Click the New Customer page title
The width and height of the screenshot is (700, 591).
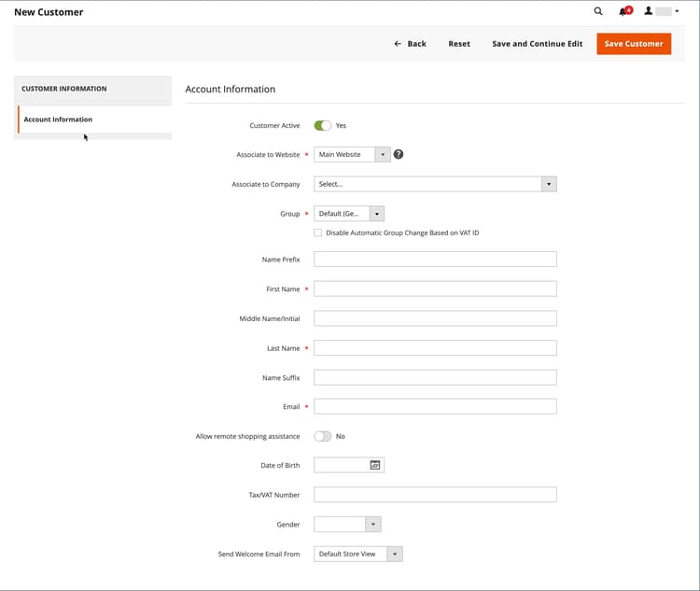(x=49, y=12)
